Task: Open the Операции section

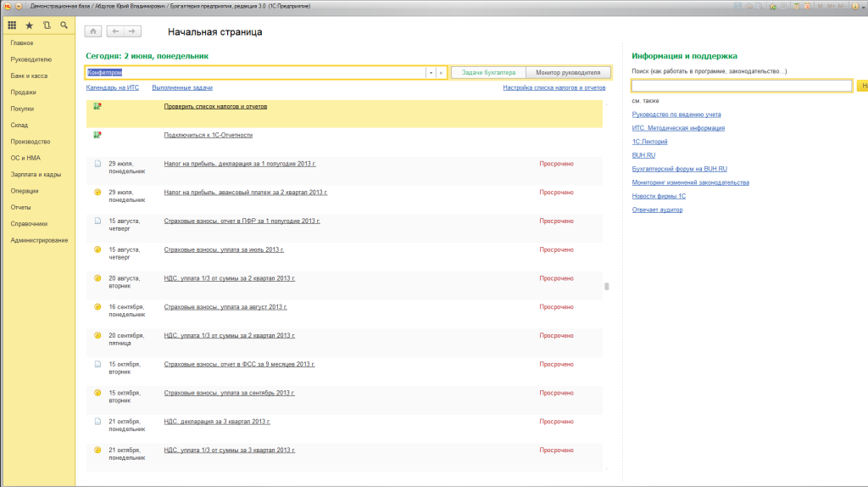Action: pos(25,191)
